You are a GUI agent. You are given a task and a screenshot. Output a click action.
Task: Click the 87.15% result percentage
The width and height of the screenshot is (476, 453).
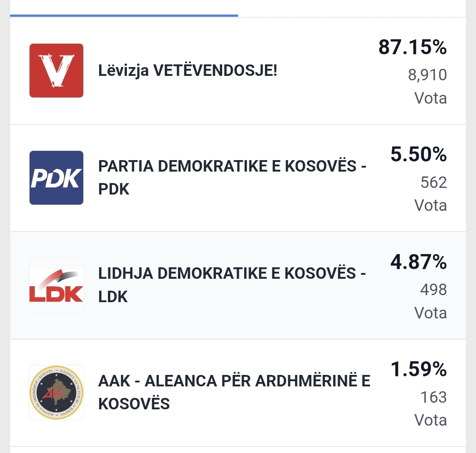point(413,48)
